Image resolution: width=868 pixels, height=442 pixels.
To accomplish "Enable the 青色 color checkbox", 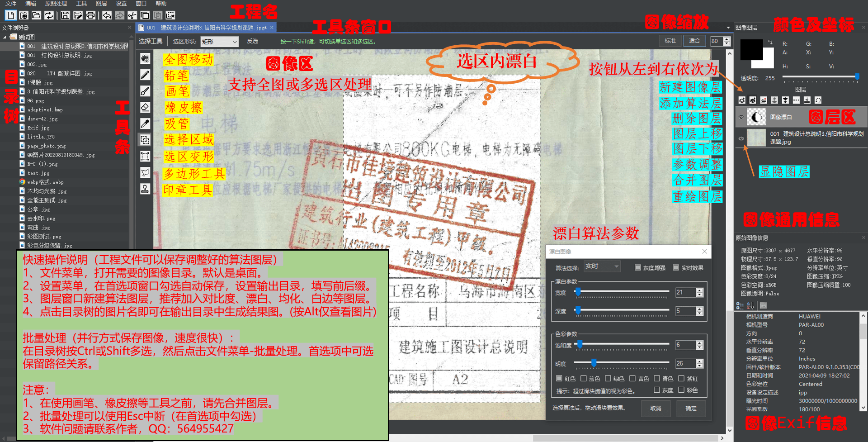I will point(656,378).
